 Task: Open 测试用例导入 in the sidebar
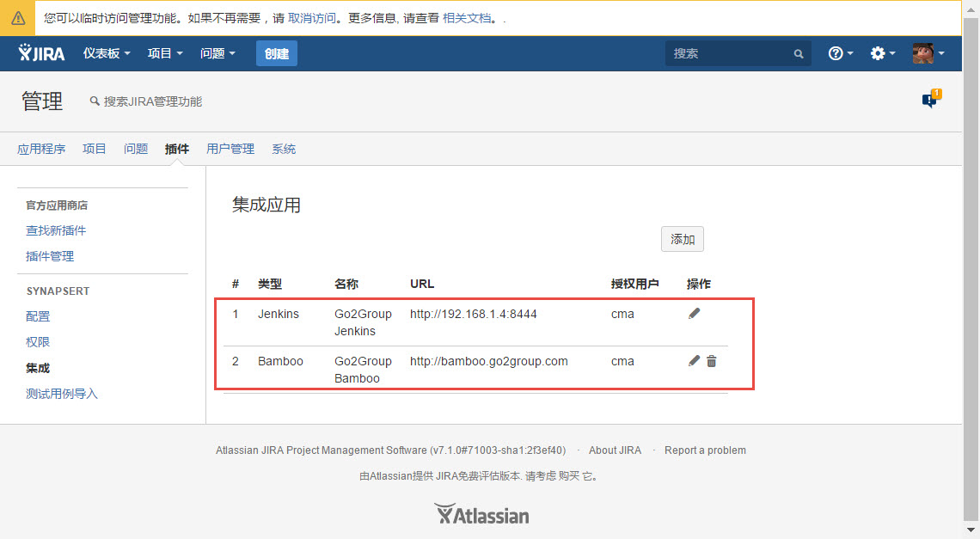pyautogui.click(x=61, y=394)
